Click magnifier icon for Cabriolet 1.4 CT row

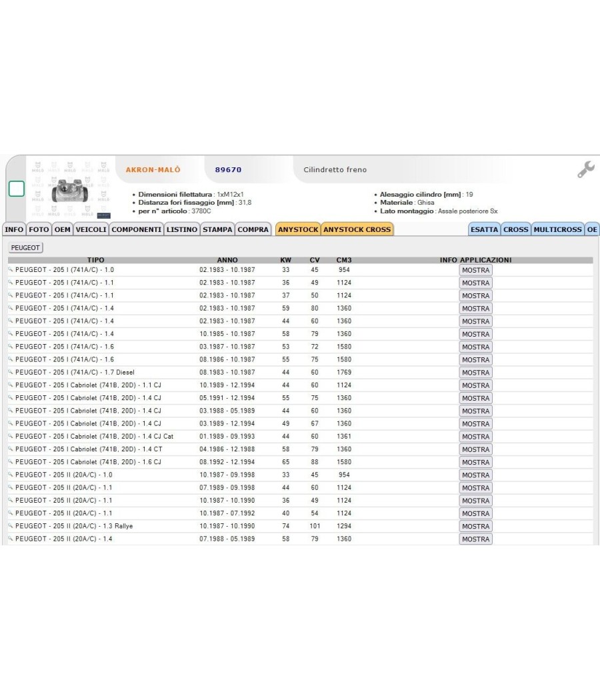click(x=10, y=449)
